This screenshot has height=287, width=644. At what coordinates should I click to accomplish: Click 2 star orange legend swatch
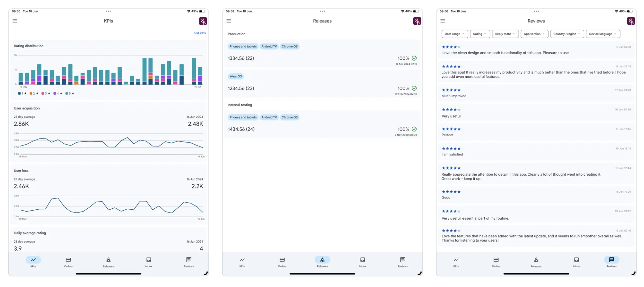click(31, 93)
